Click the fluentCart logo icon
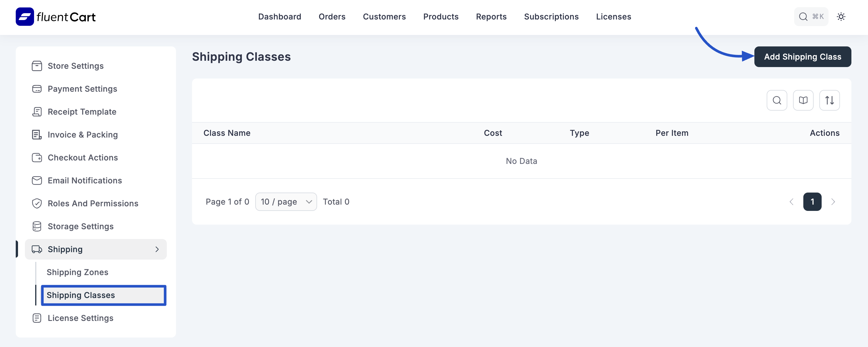The image size is (868, 347). [25, 17]
